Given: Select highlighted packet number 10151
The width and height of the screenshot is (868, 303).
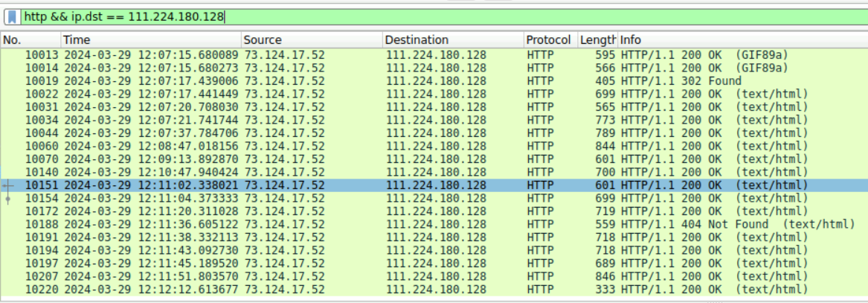Looking at the screenshot, I should point(434,185).
